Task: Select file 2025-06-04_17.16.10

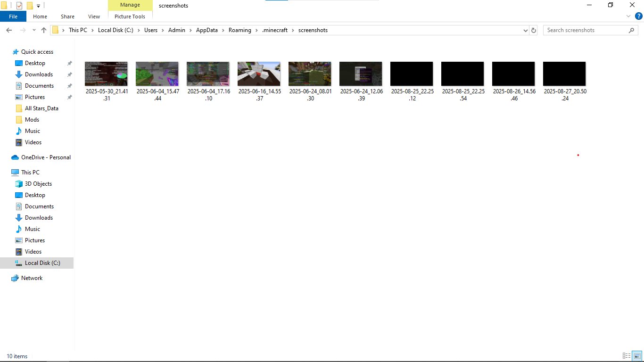Action: 208,81
